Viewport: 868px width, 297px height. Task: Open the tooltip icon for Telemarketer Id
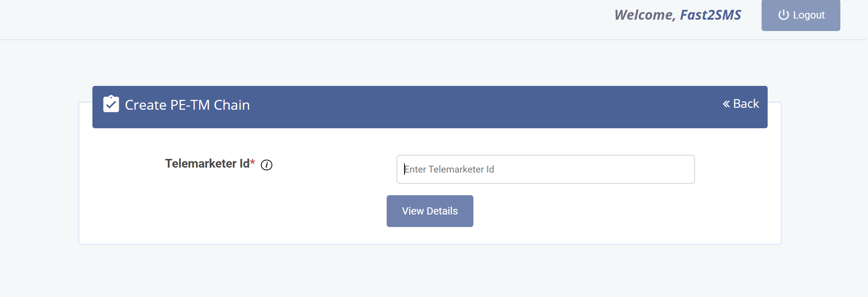[267, 165]
